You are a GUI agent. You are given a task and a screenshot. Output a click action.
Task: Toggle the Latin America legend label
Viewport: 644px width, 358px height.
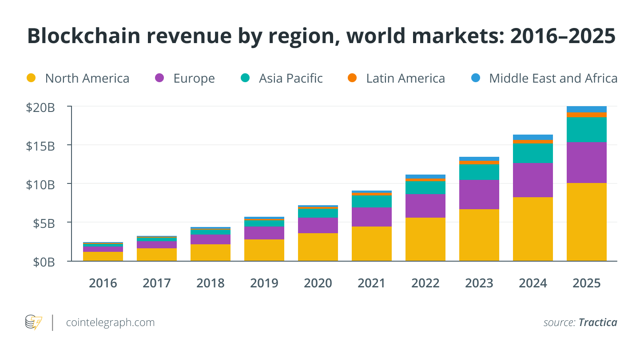coord(405,79)
